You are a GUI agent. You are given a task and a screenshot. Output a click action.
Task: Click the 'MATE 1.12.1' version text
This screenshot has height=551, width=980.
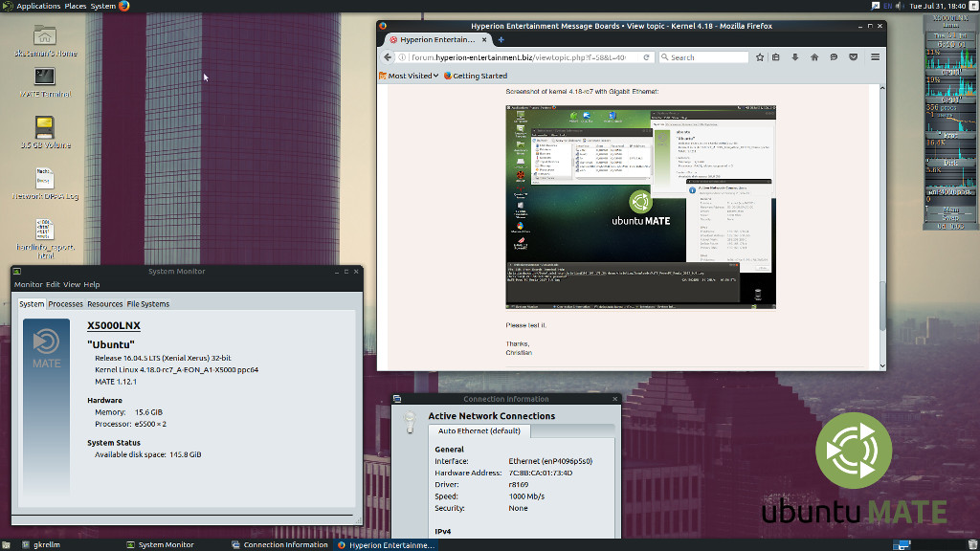pos(116,381)
